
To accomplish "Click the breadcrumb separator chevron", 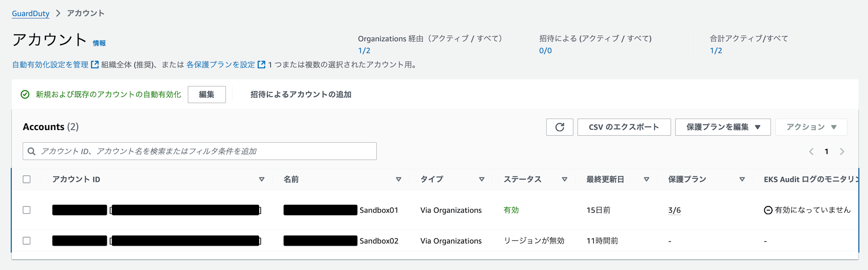I will click(x=58, y=13).
